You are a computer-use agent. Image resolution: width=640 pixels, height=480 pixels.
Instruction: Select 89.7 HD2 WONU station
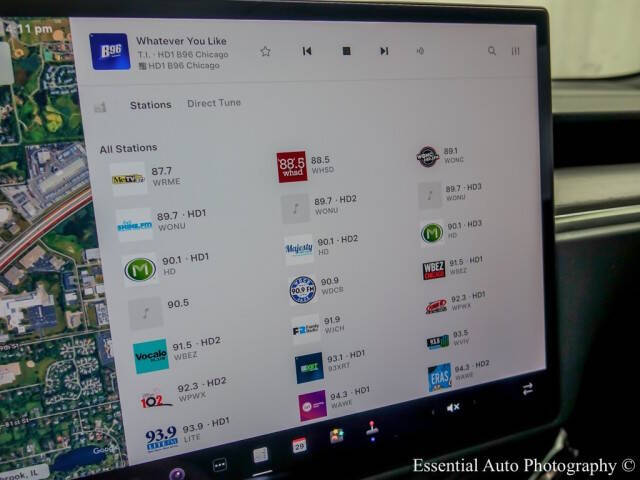(319, 207)
